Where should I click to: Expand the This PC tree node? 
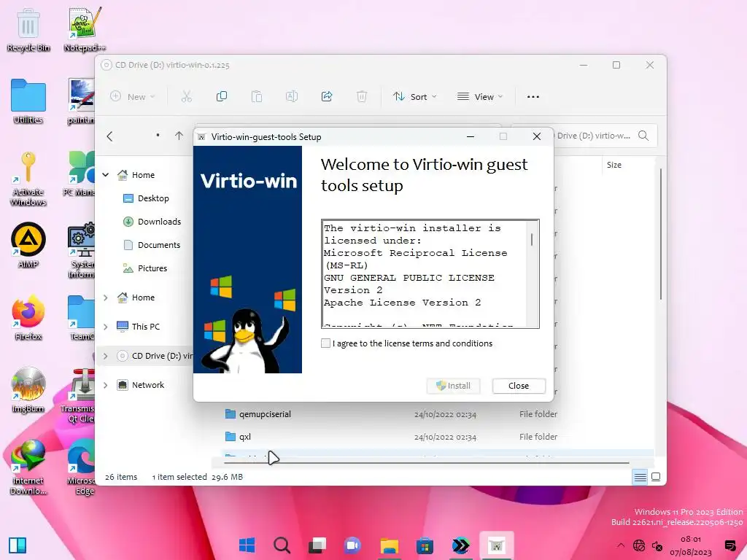(x=105, y=327)
